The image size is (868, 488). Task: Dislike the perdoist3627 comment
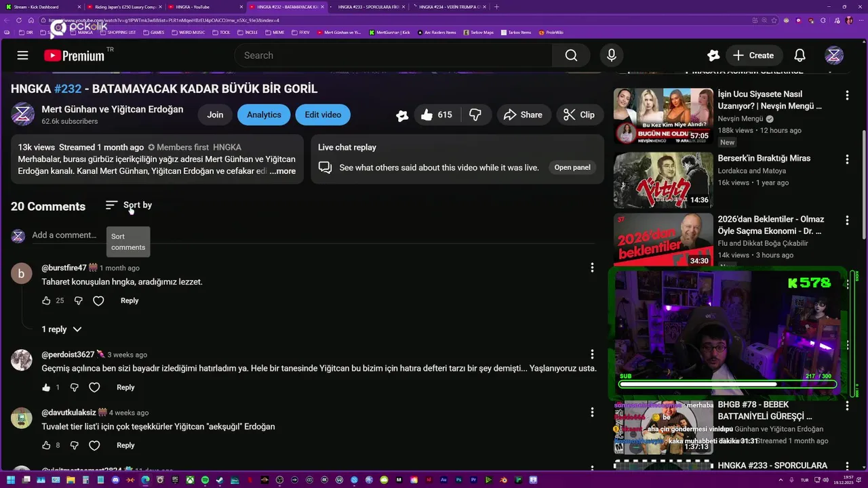[75, 388]
